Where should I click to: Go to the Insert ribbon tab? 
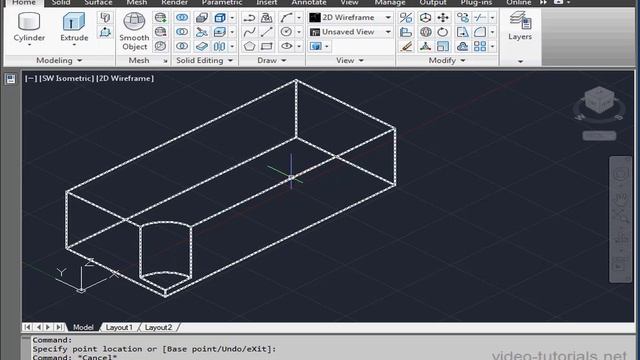click(x=267, y=2)
